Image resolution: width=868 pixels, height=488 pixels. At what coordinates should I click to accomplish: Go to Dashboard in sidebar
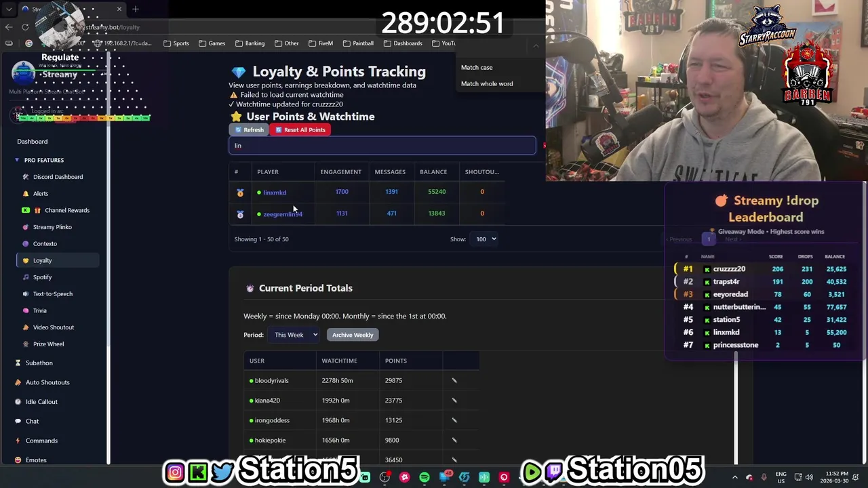(x=32, y=142)
